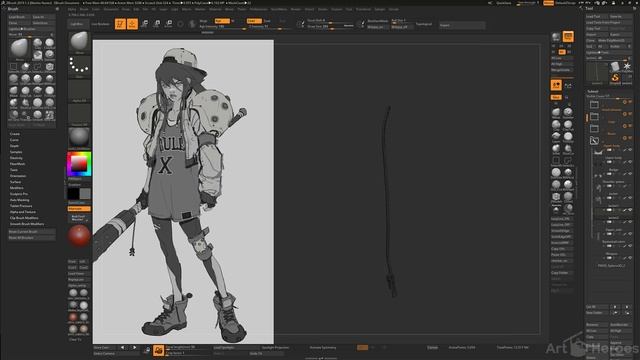Open the current brush thumbnail in left shelf
The width and height of the screenshot is (640, 360).
click(79, 42)
